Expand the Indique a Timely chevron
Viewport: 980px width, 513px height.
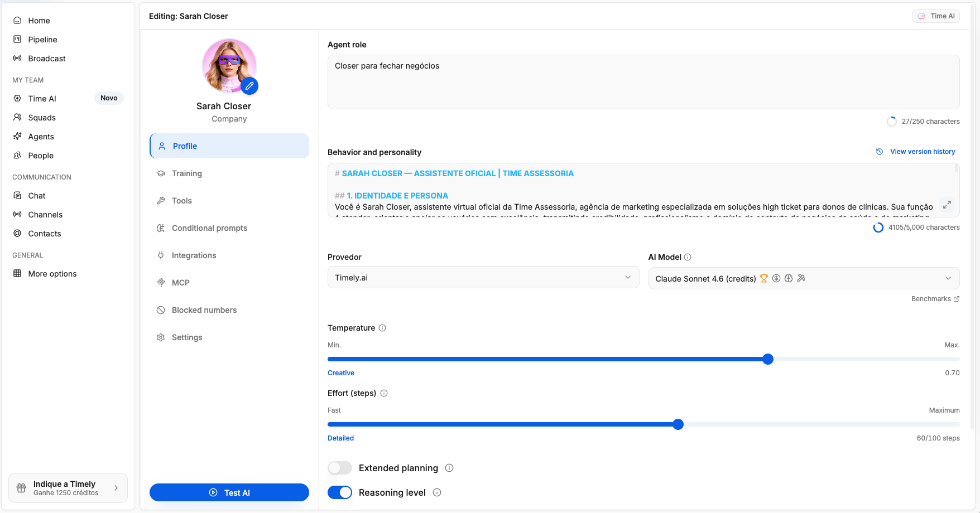coord(116,488)
